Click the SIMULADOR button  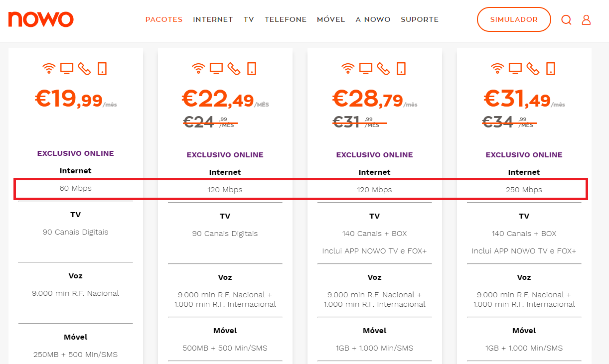click(514, 19)
